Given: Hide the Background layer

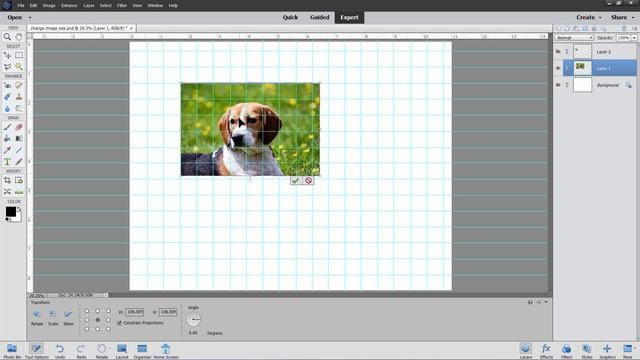Looking at the screenshot, I should coord(558,85).
